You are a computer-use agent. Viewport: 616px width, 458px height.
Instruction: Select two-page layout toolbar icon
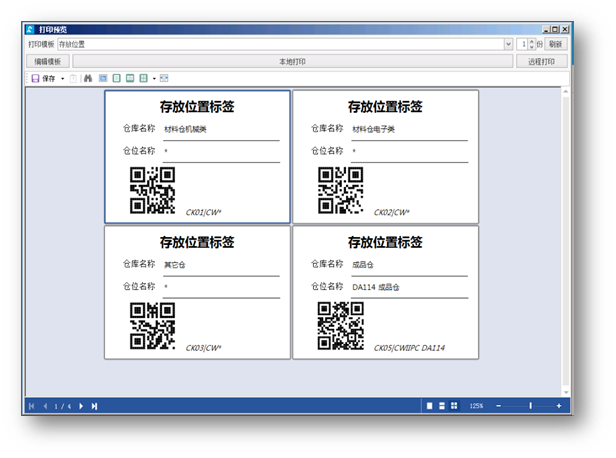coord(130,78)
